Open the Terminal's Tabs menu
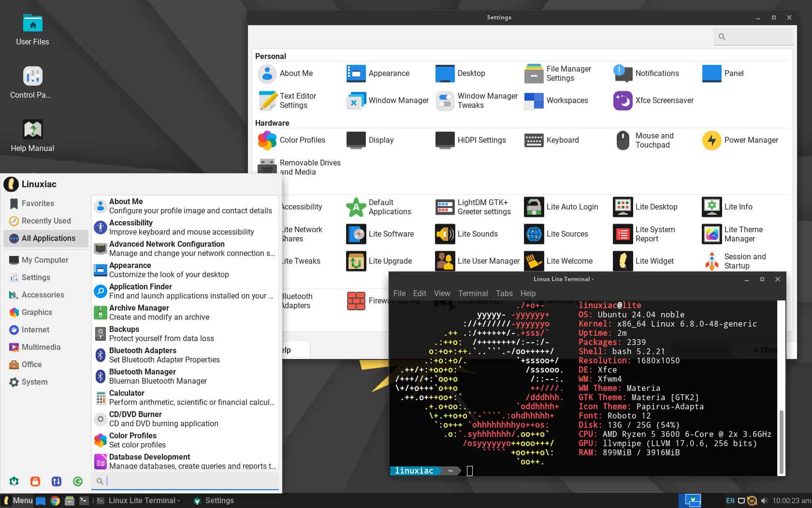The width and height of the screenshot is (812, 508). [x=504, y=293]
